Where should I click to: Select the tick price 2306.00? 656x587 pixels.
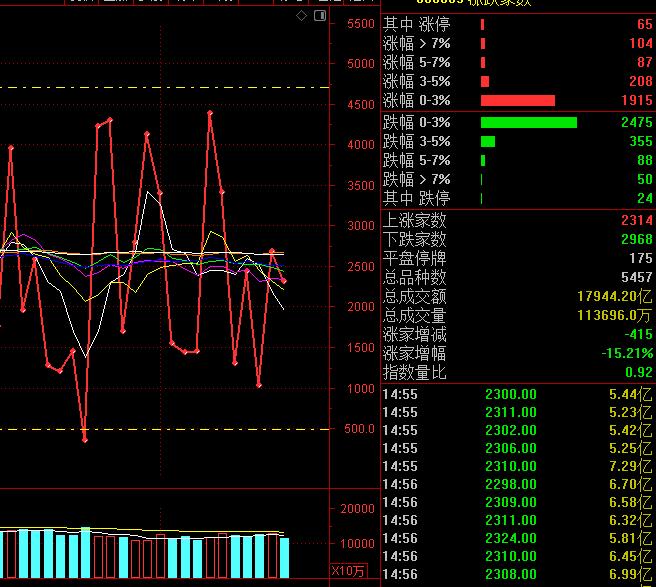511,448
